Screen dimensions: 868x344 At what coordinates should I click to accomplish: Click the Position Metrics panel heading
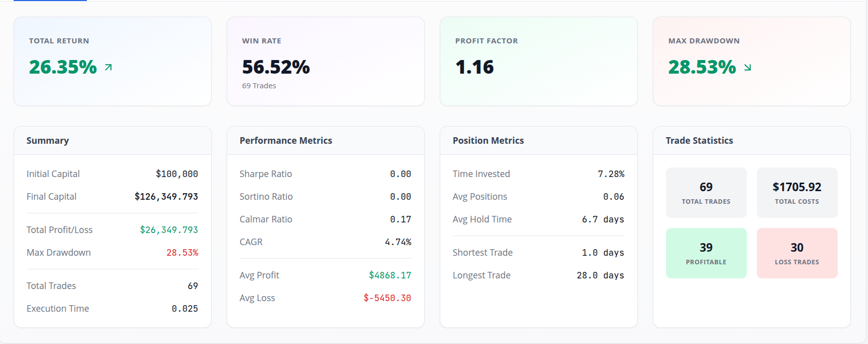coord(488,141)
